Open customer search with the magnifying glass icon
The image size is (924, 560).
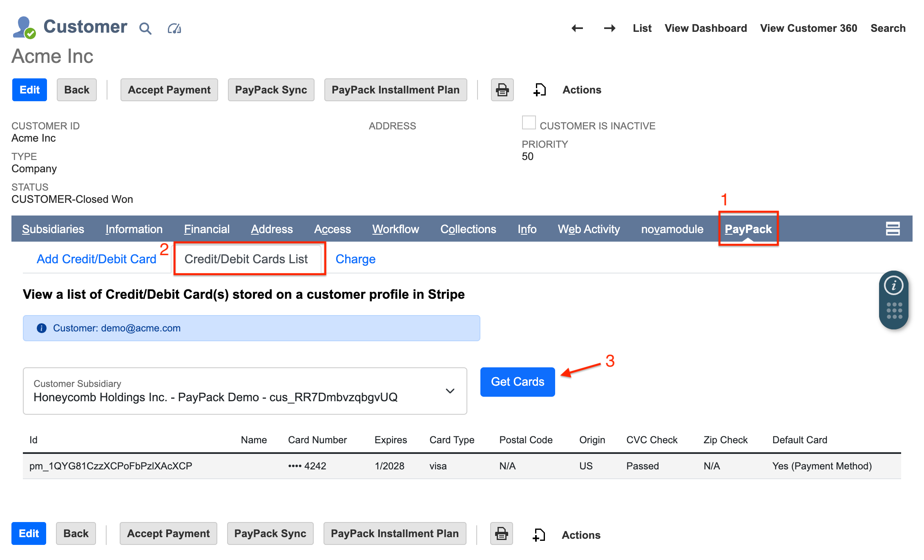(145, 28)
